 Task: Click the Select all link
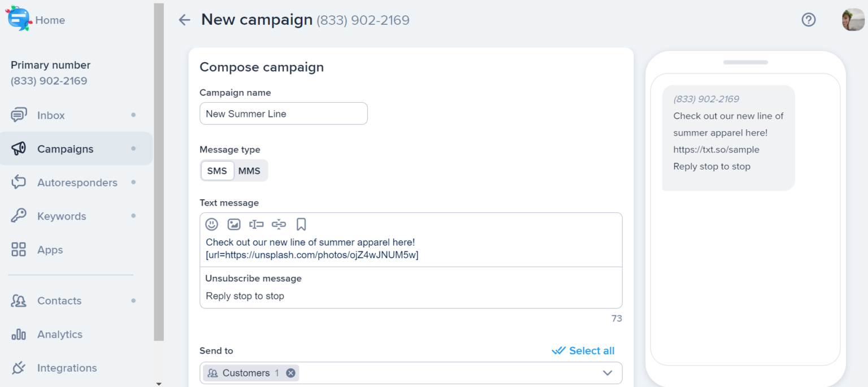583,351
